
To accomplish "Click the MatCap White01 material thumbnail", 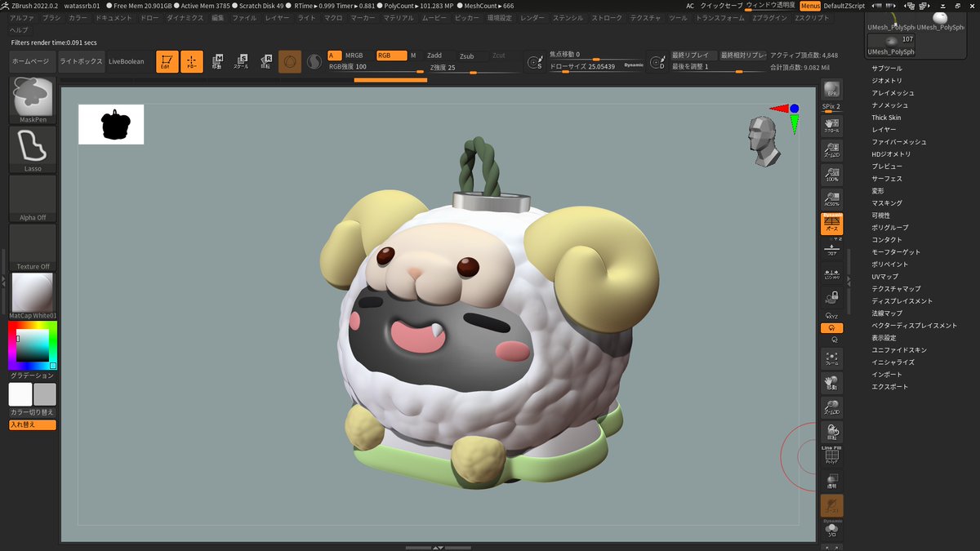I will (x=33, y=296).
